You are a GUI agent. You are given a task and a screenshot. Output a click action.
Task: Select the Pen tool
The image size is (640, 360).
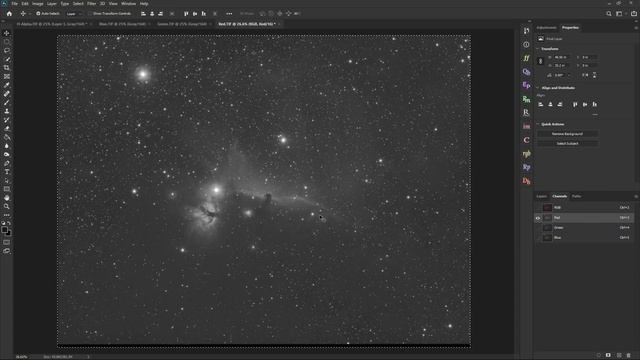click(7, 163)
